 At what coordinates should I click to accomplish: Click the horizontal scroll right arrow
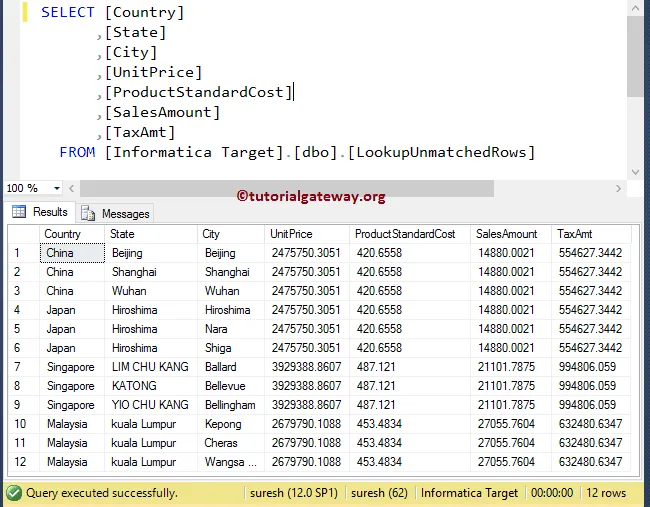pyautogui.click(x=618, y=189)
